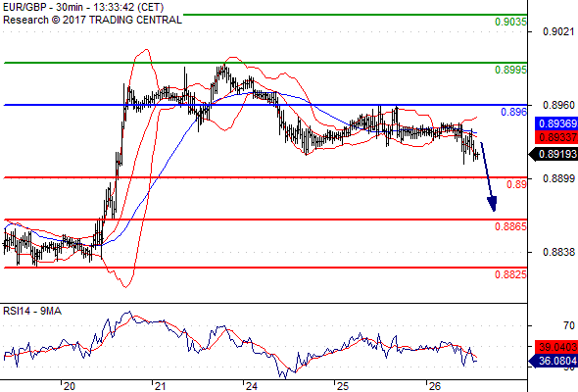Image resolution: width=578 pixels, height=392 pixels.
Task: Click the EUR/GBP 30min chart title
Action: [x=83, y=7]
